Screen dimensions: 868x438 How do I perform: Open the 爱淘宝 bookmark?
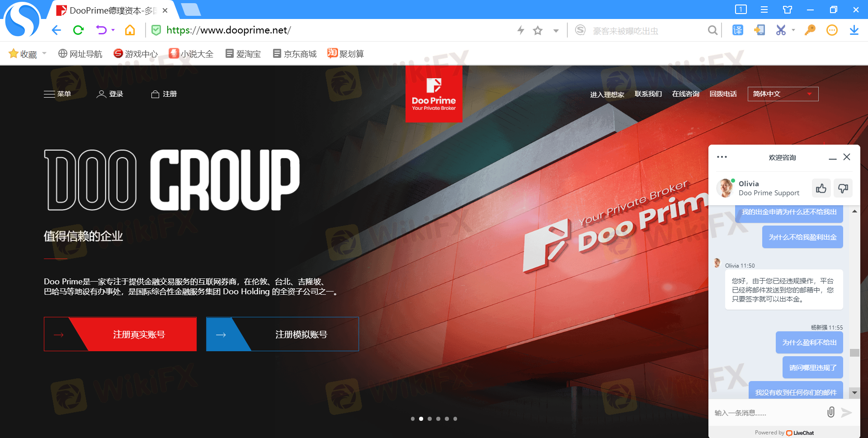click(243, 54)
